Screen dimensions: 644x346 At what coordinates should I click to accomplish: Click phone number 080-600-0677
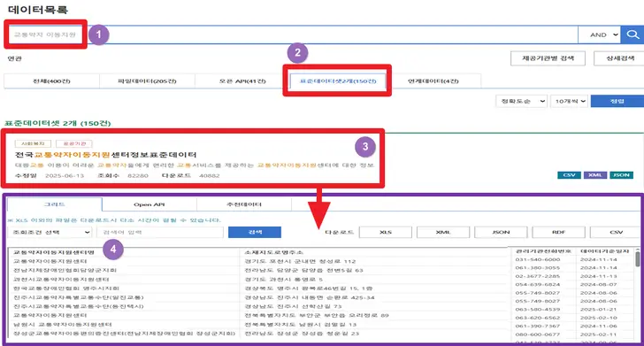point(538,334)
